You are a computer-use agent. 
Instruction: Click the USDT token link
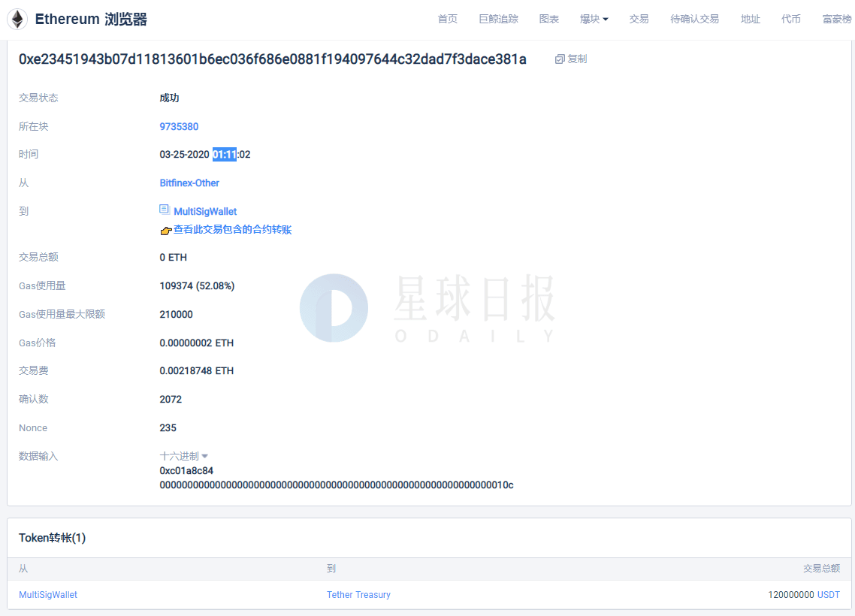[x=828, y=595]
